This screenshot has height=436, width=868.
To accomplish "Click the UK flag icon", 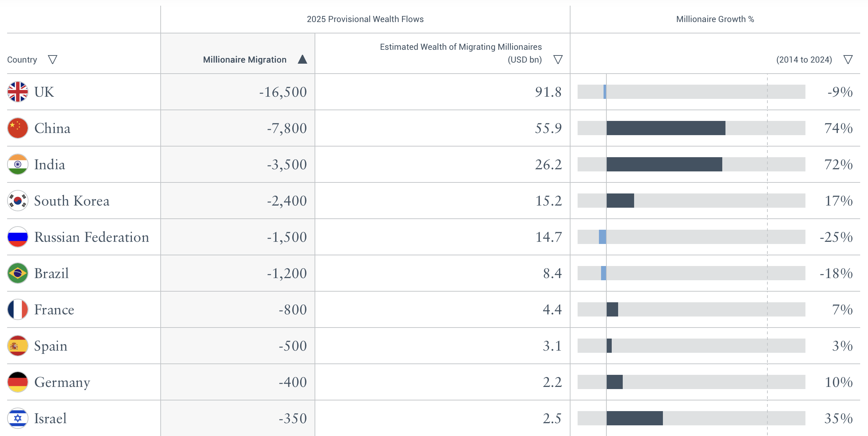I will (x=18, y=92).
